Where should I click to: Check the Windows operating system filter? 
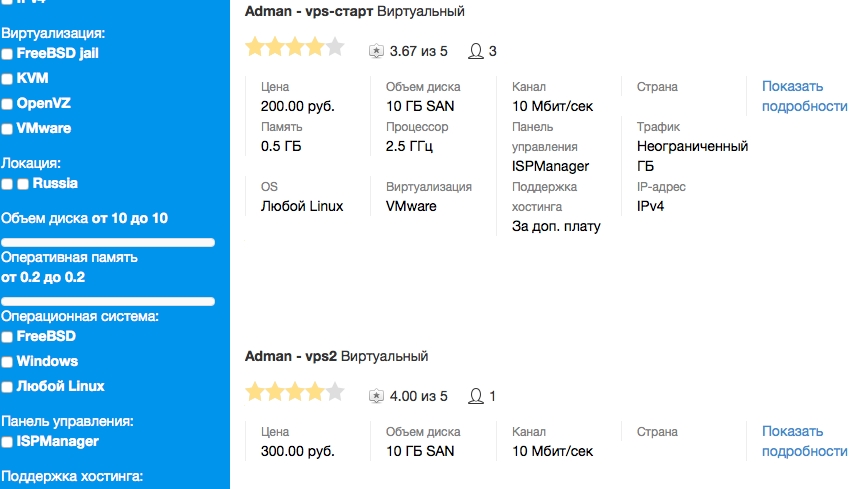click(x=8, y=362)
